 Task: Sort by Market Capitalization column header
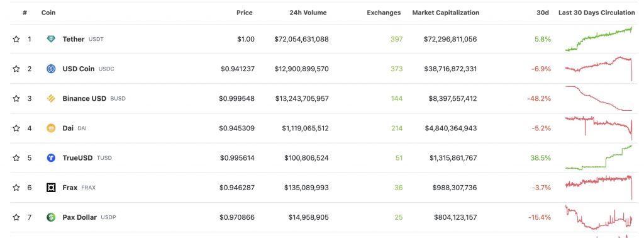(446, 13)
